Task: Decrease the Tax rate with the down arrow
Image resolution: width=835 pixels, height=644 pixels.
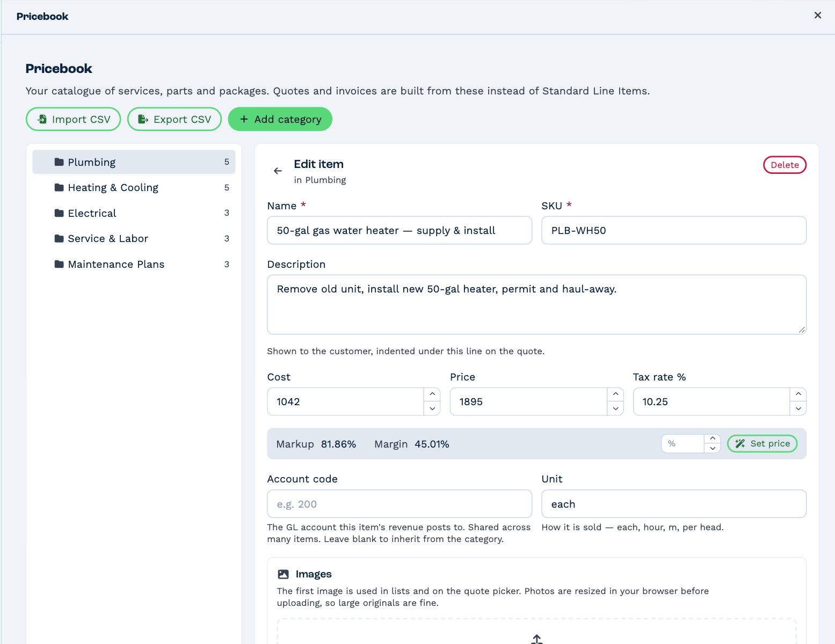Action: click(798, 408)
